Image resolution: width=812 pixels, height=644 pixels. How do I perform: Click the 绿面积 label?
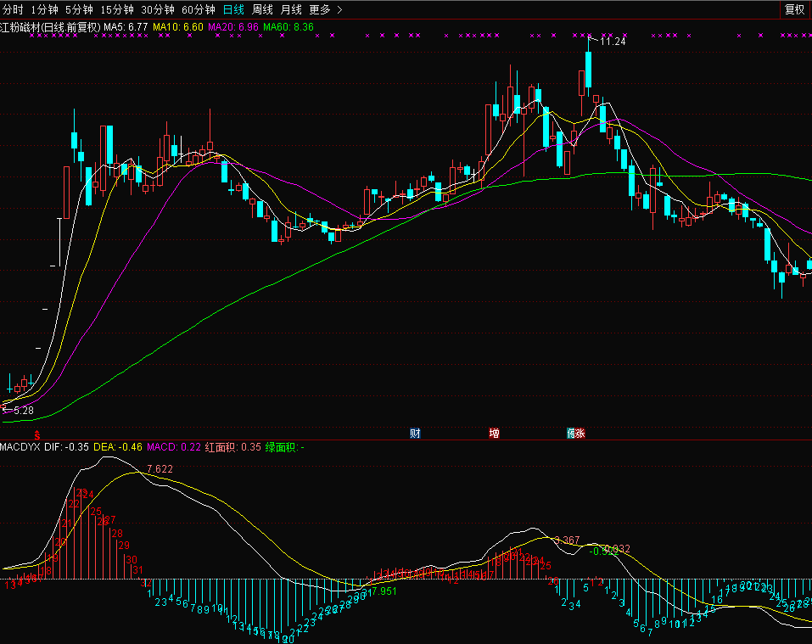coord(285,447)
